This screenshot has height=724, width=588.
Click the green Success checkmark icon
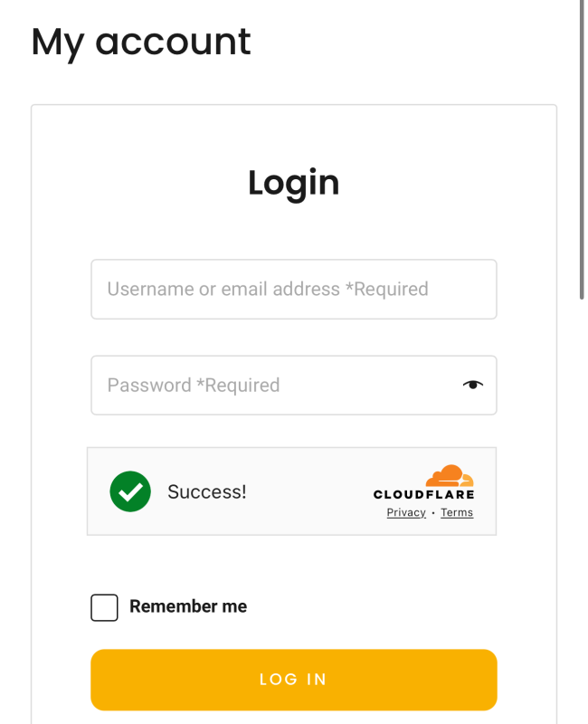click(x=130, y=491)
